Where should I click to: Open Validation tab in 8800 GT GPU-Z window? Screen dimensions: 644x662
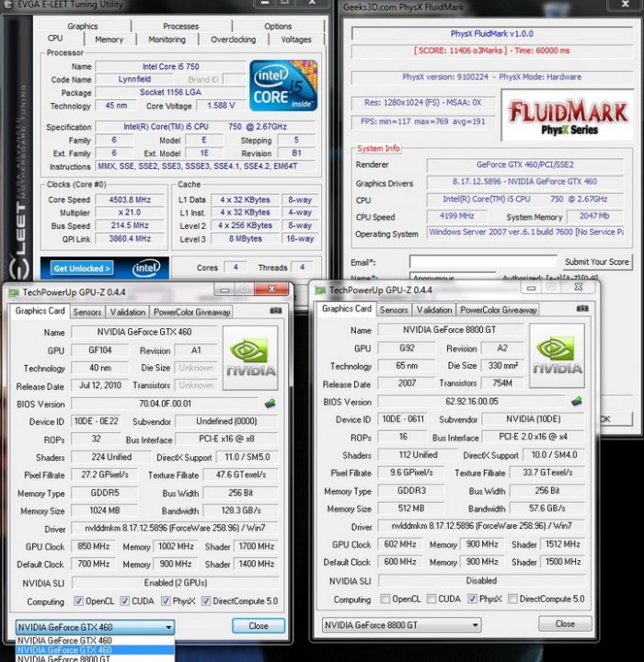(434, 310)
